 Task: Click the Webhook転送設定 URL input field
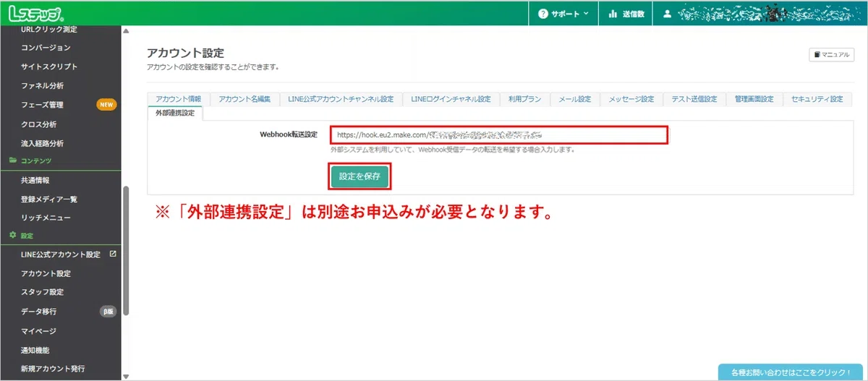point(498,135)
